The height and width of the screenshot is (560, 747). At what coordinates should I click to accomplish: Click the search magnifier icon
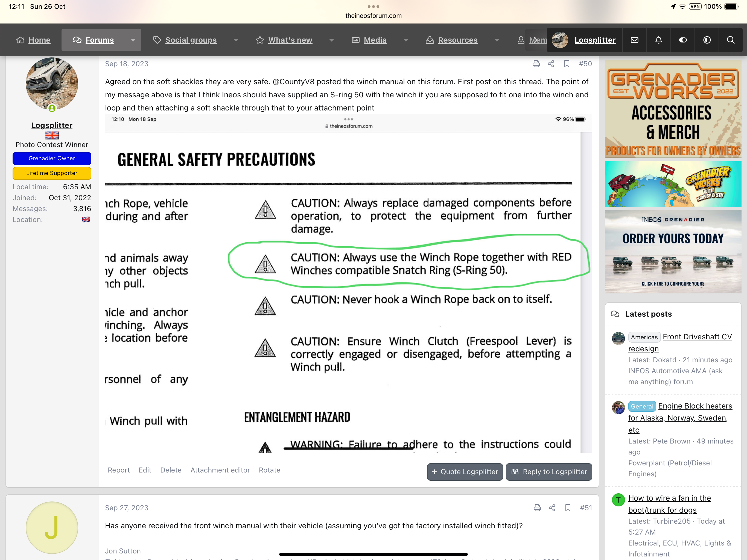730,40
